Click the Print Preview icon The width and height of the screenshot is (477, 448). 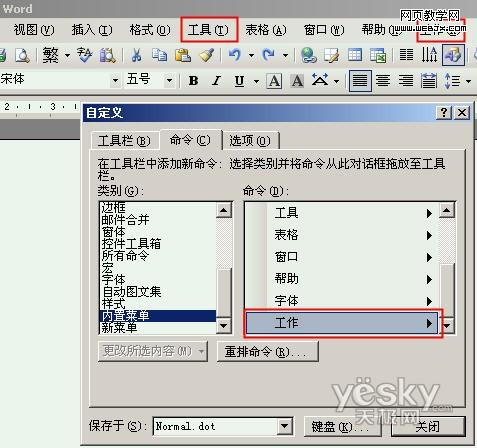22,55
